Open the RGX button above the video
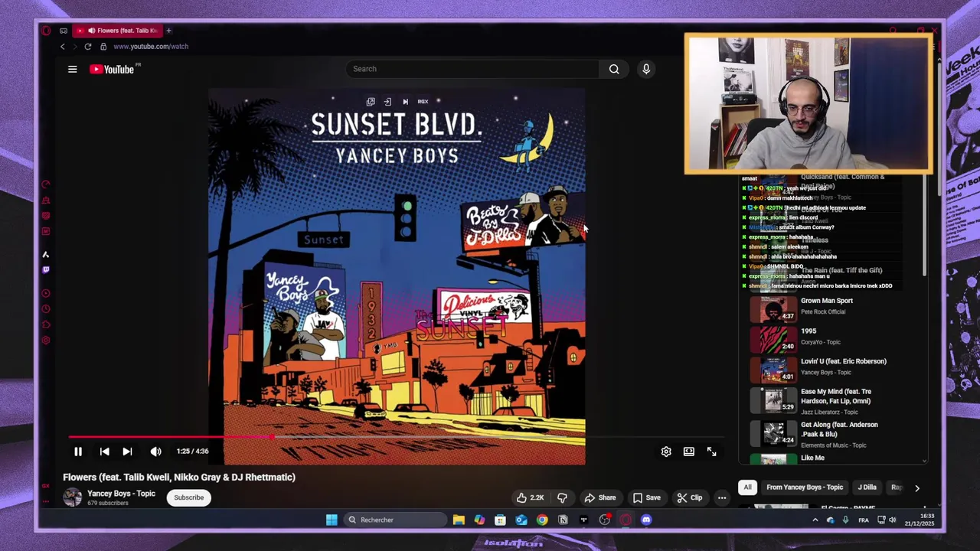The width and height of the screenshot is (980, 551). [x=423, y=102]
